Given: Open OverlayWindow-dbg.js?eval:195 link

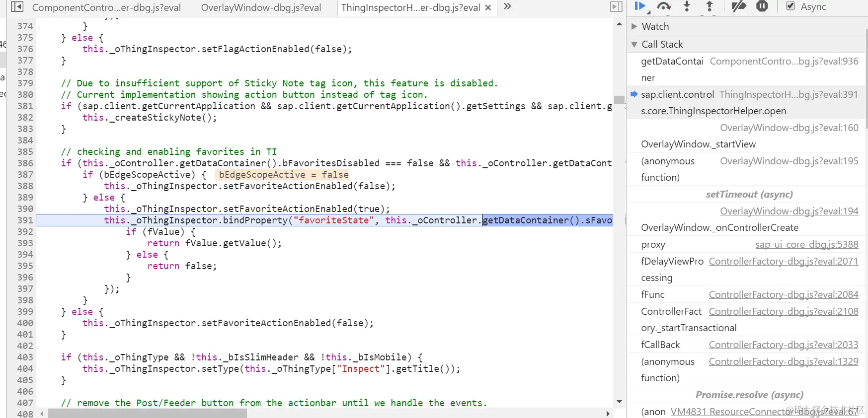Looking at the screenshot, I should [x=789, y=161].
